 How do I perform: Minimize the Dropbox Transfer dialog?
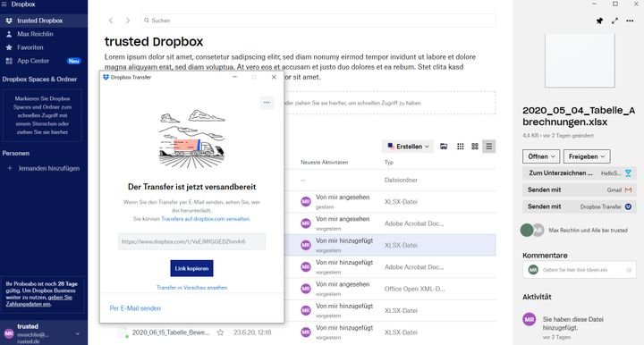(234, 77)
